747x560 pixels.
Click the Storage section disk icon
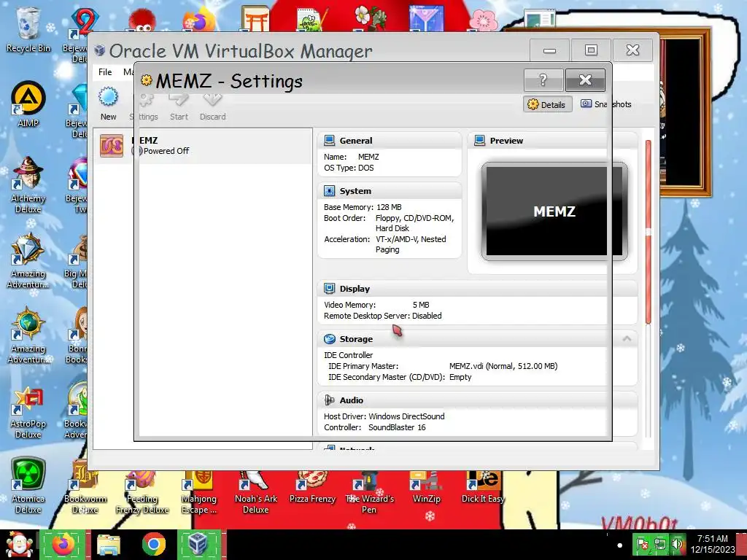click(329, 339)
